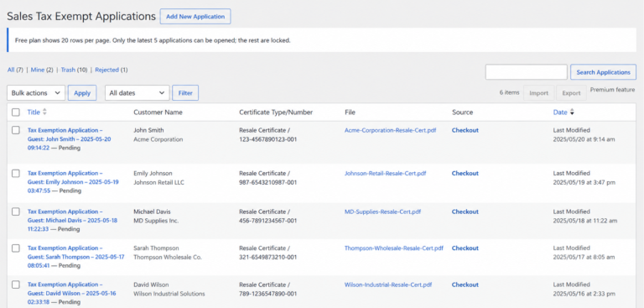Click company name Acme Corporation

pos(158,139)
